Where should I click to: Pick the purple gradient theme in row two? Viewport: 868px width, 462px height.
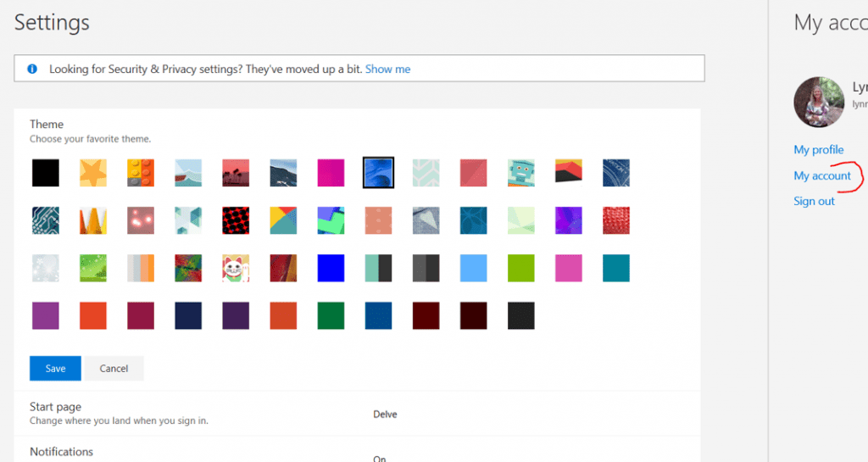coord(569,220)
